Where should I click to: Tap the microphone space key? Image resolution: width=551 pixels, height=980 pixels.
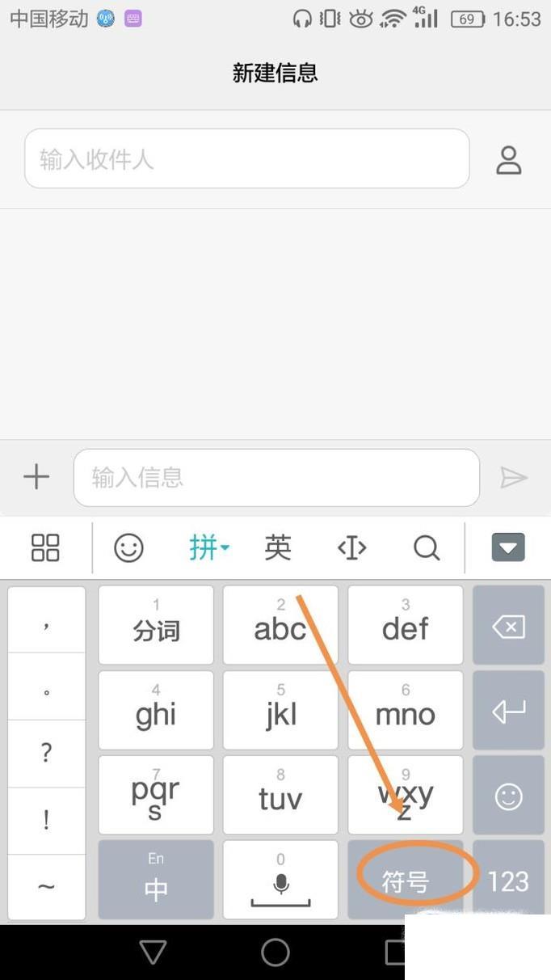(280, 880)
